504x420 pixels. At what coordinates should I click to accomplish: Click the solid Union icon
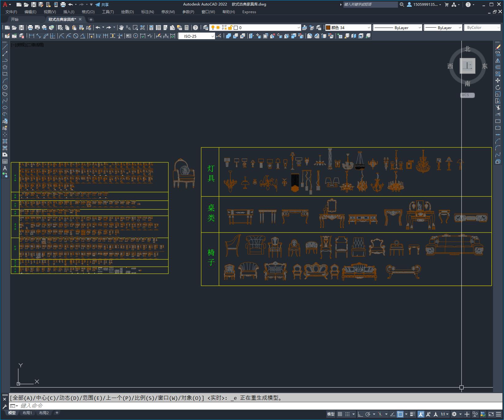(229, 36)
